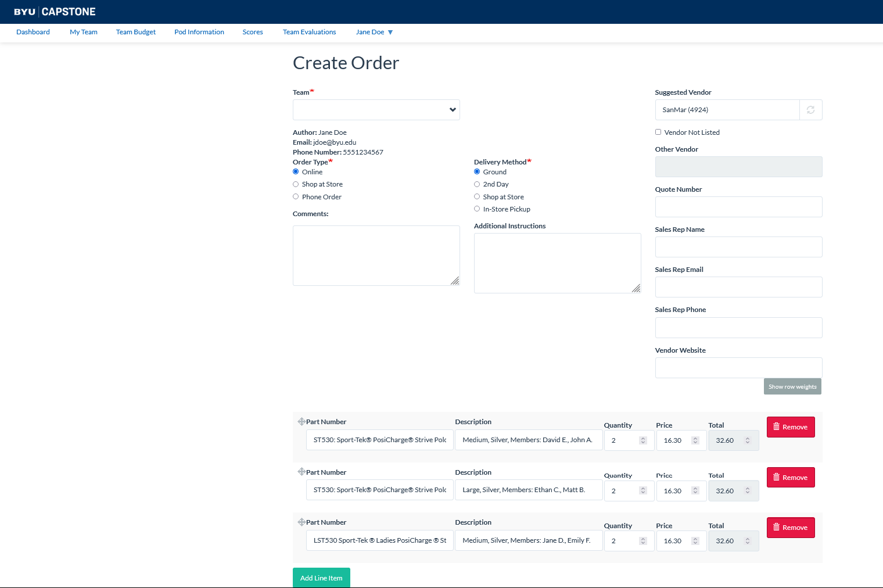Image resolution: width=883 pixels, height=588 pixels.
Task: Click the drag handle of the second line item
Action: click(x=301, y=472)
